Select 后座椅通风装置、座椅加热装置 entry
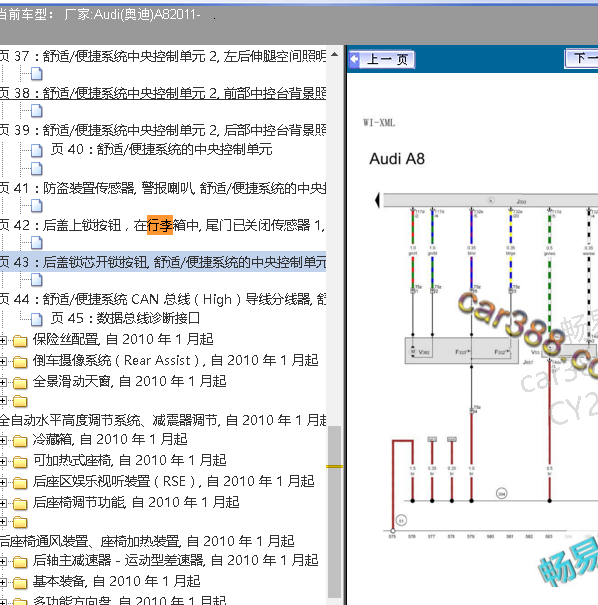598x605 pixels. 147,541
